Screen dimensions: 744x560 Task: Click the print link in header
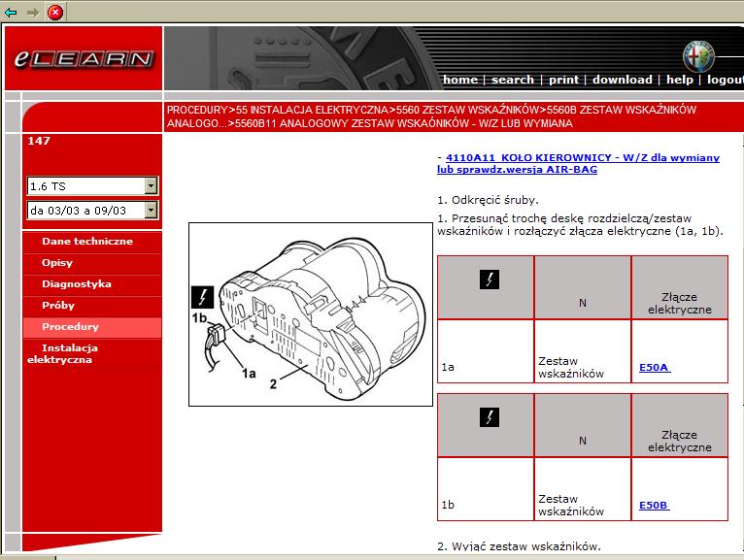click(x=563, y=80)
